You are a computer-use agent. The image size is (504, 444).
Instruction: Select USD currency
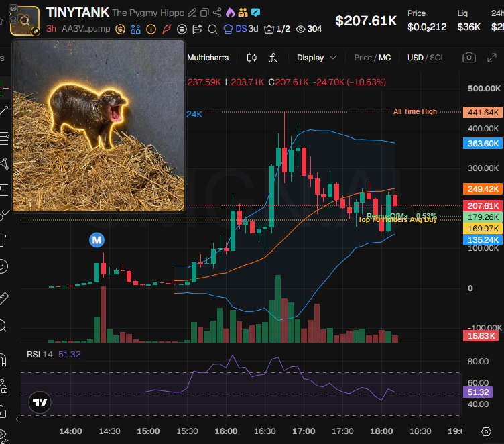[x=416, y=58]
